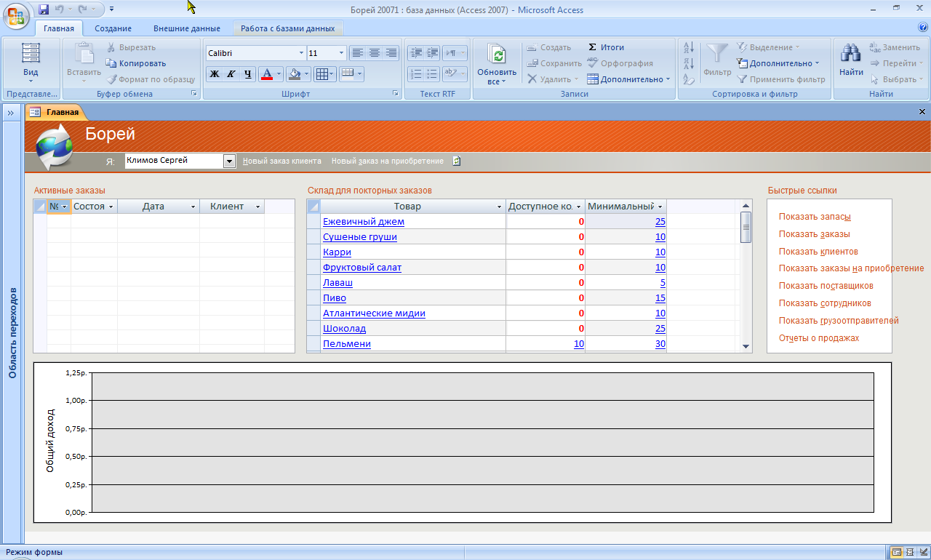Open the font name Calibri dropdown
931x560 pixels.
pos(301,53)
